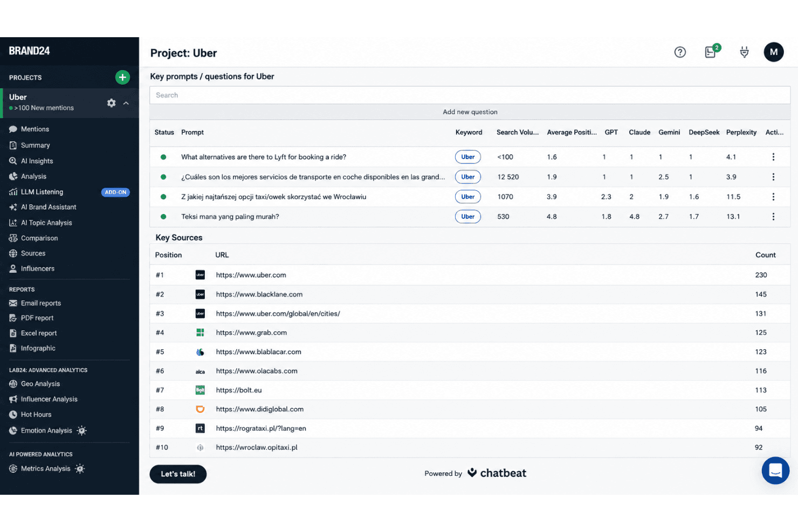Screen dimensions: 798x532
Task: Click Uber keyword tag in Lyft row
Action: pos(468,157)
